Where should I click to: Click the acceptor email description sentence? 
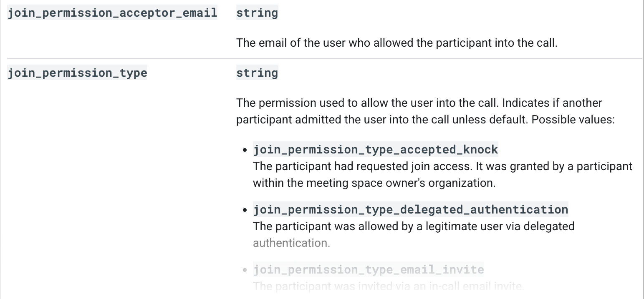(397, 43)
